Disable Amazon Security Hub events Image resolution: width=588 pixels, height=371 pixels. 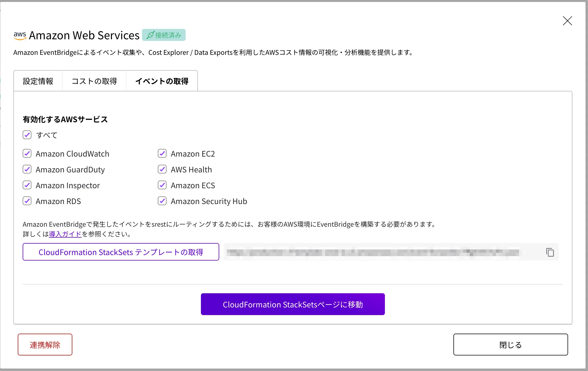tap(162, 201)
